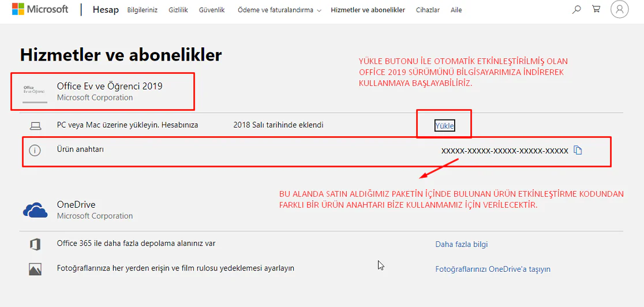Click the Office Ev ve Öğrenci product icon
The width and height of the screenshot is (644, 307).
(x=35, y=95)
